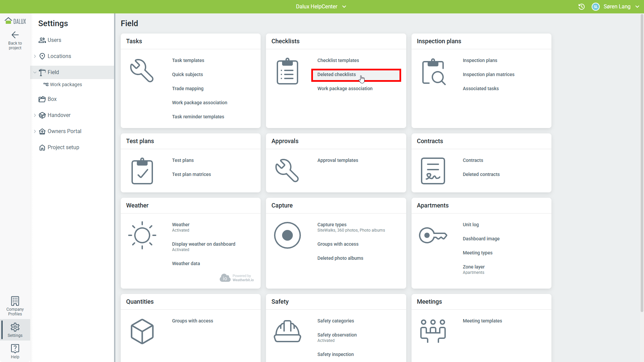Click the SL user avatar icon

[596, 7]
